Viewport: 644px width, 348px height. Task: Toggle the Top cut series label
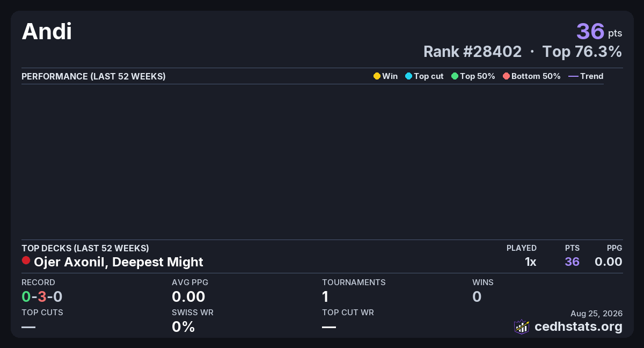tap(429, 76)
